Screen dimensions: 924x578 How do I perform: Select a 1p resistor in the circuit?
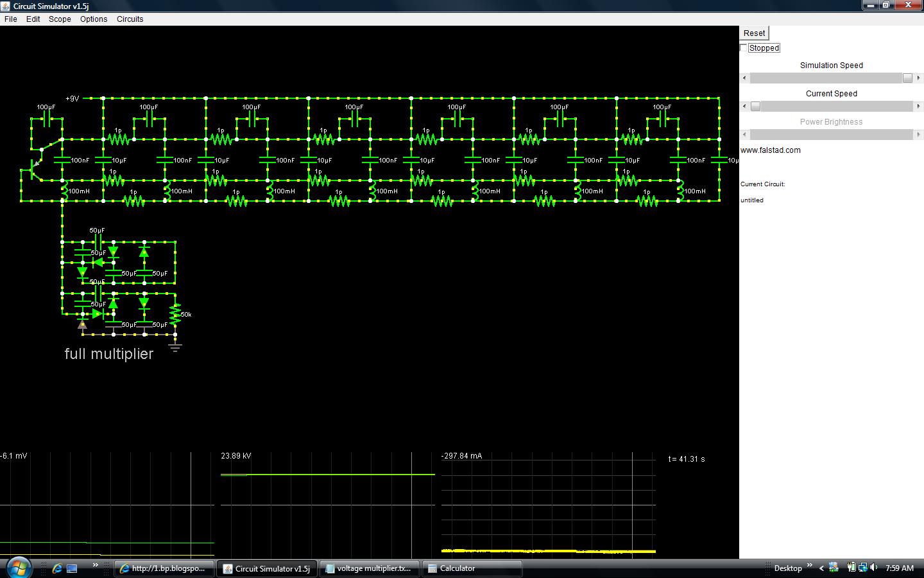tap(117, 138)
